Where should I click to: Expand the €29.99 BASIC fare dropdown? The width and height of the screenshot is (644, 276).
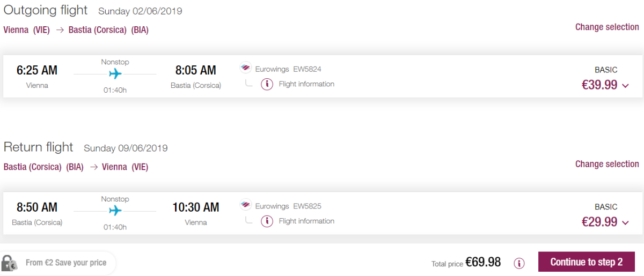pyautogui.click(x=625, y=222)
